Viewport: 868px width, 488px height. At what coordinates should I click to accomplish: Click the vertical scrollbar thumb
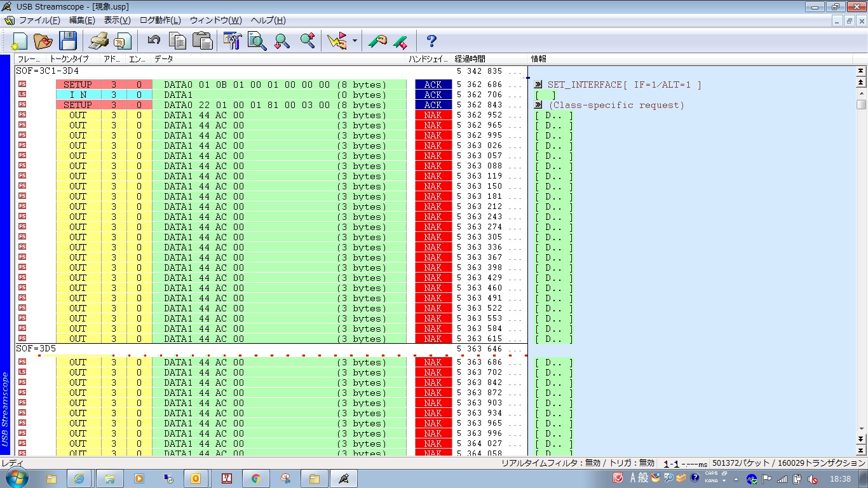point(862,105)
